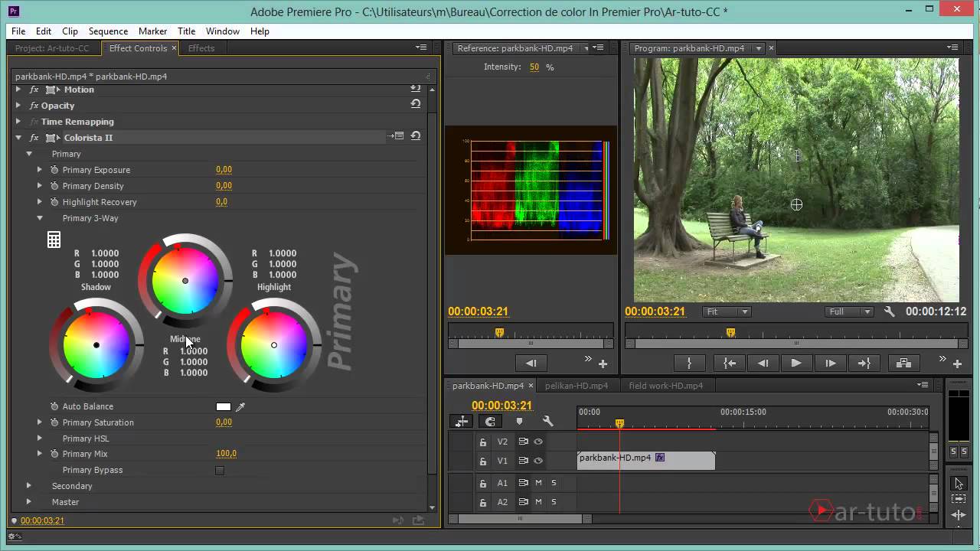Open the File menu

(x=18, y=31)
